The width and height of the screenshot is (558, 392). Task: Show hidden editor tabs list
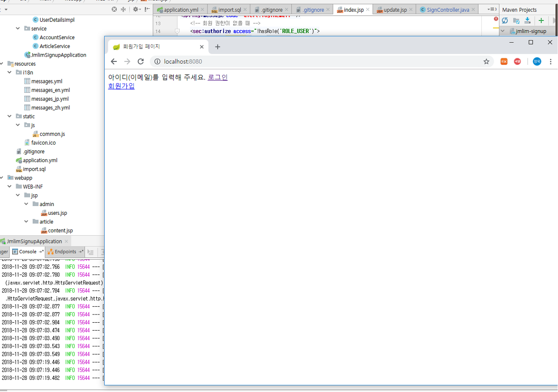click(x=493, y=9)
